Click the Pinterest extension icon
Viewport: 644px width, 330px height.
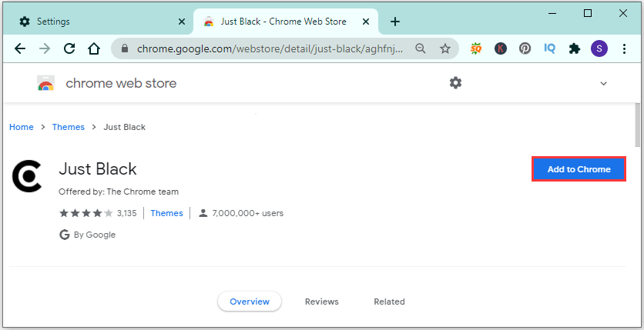(525, 48)
